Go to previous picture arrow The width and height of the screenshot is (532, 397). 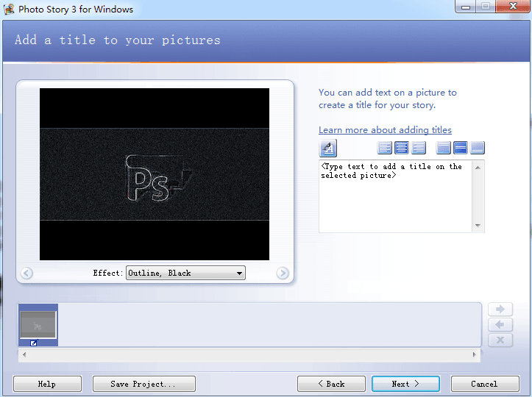pos(26,273)
